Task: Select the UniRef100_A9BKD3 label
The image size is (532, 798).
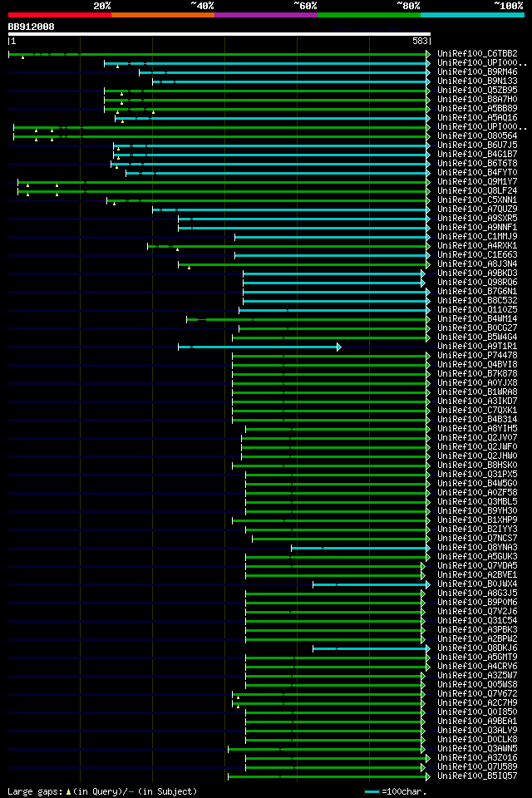Action: tap(477, 273)
